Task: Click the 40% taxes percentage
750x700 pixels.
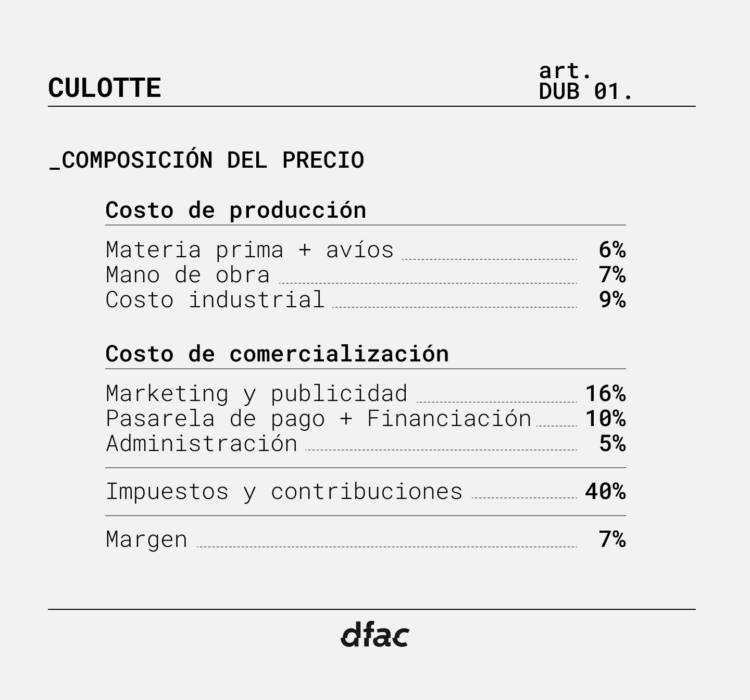Action: pyautogui.click(x=605, y=492)
